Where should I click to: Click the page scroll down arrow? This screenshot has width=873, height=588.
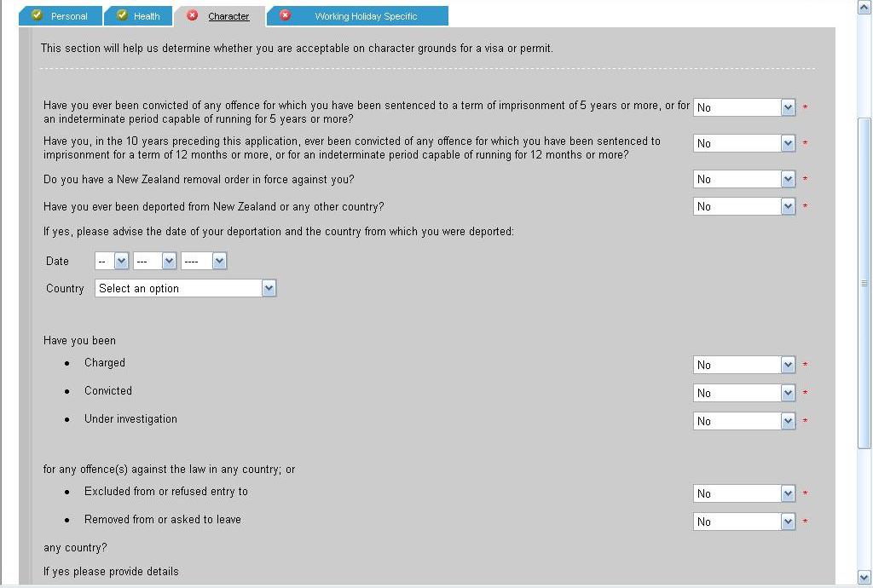coord(864,577)
